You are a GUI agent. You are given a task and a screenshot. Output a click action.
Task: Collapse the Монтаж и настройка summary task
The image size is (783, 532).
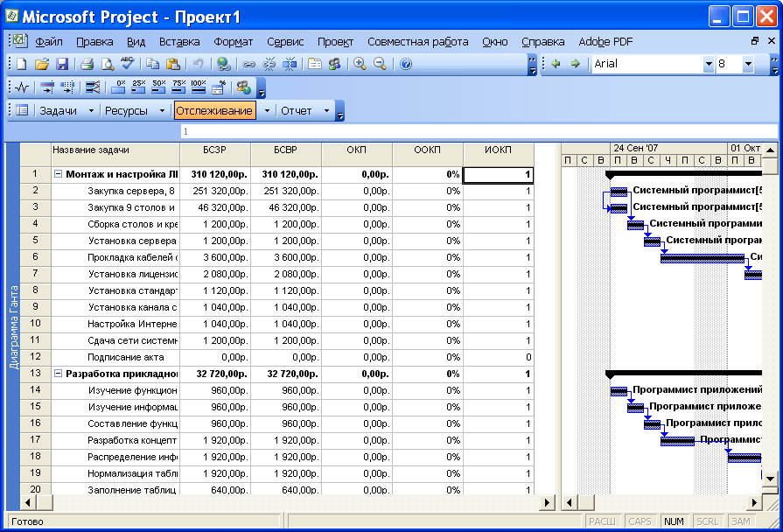pyautogui.click(x=58, y=174)
